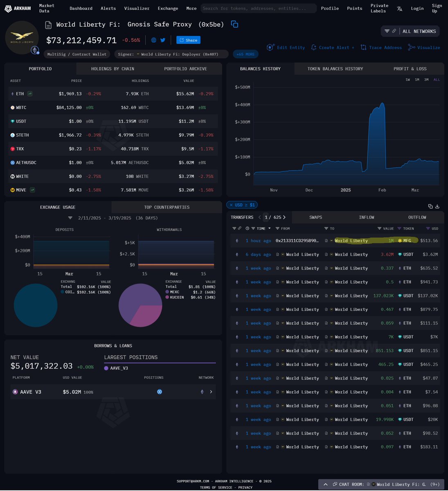This screenshot has width=448, height=491.
Task: Download the transfers table icon
Action: (x=437, y=206)
